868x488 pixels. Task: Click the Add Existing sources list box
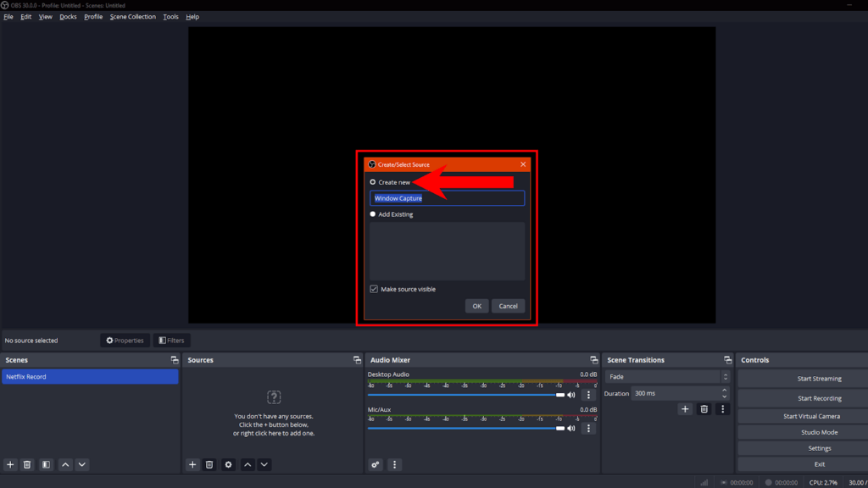448,251
